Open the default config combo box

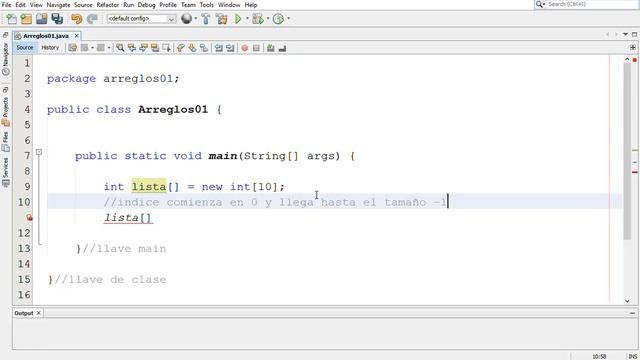[x=141, y=19]
